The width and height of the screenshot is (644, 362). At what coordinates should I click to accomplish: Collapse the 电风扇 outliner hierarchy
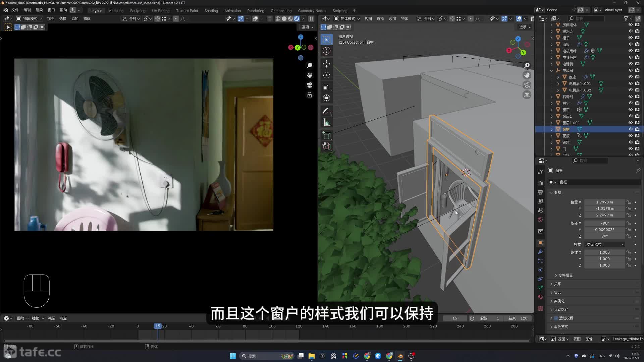point(551,70)
